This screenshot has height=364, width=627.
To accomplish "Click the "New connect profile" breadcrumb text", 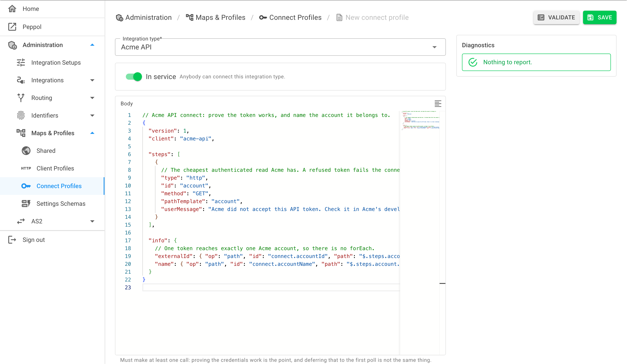I will [377, 17].
